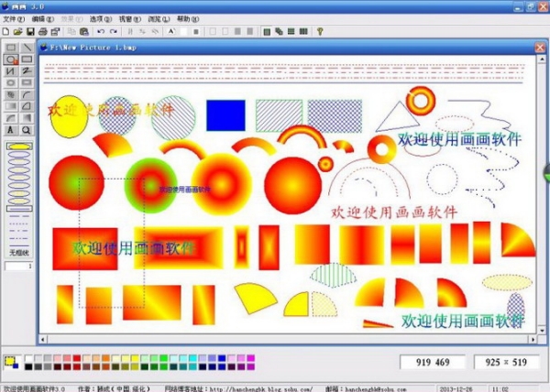Open the 帮助 (Help) menu
The width and height of the screenshot is (550, 392).
pos(185,18)
